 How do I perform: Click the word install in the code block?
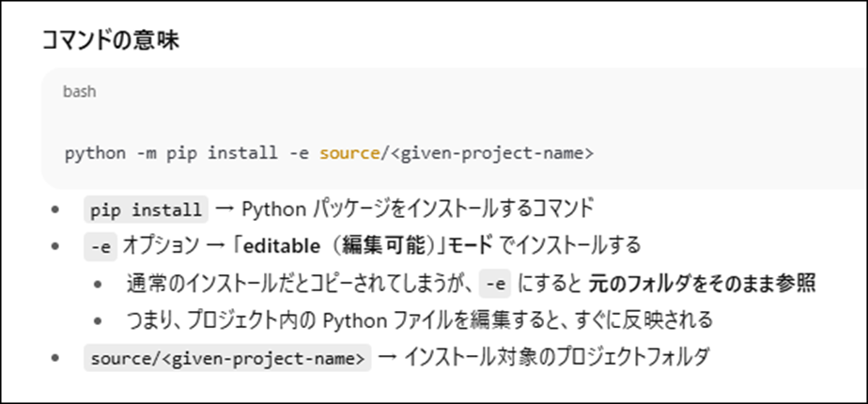point(238,153)
